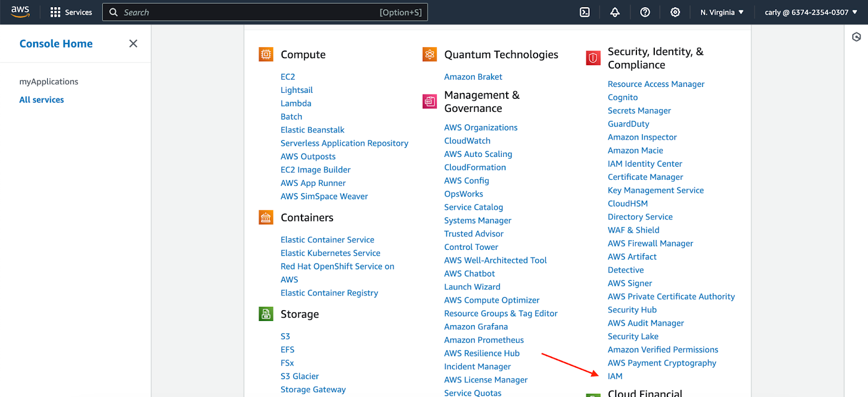Open AWS Outposts link
The width and height of the screenshot is (868, 397).
click(308, 156)
